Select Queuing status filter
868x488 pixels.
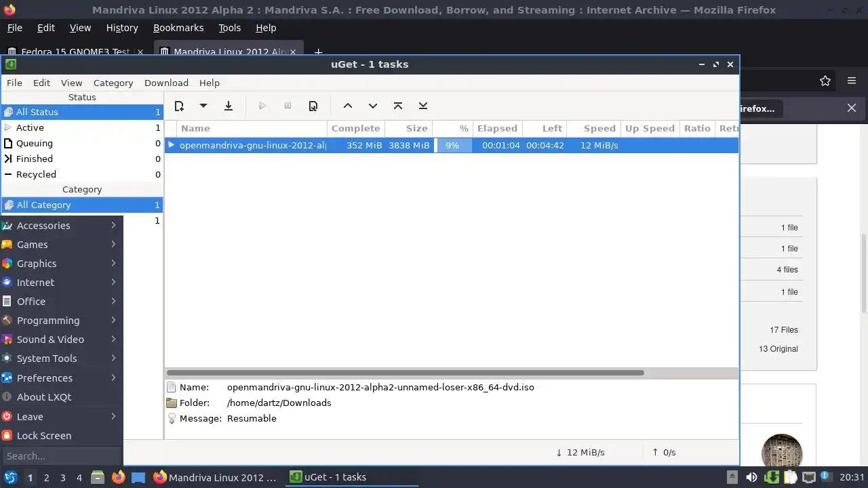point(82,143)
